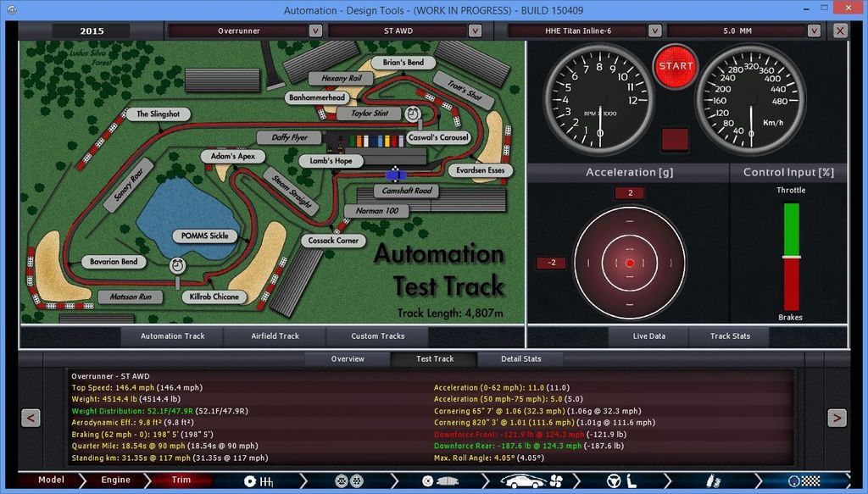This screenshot has width=868, height=494.
Task: Switch to the Test Track tab
Action: [x=435, y=359]
